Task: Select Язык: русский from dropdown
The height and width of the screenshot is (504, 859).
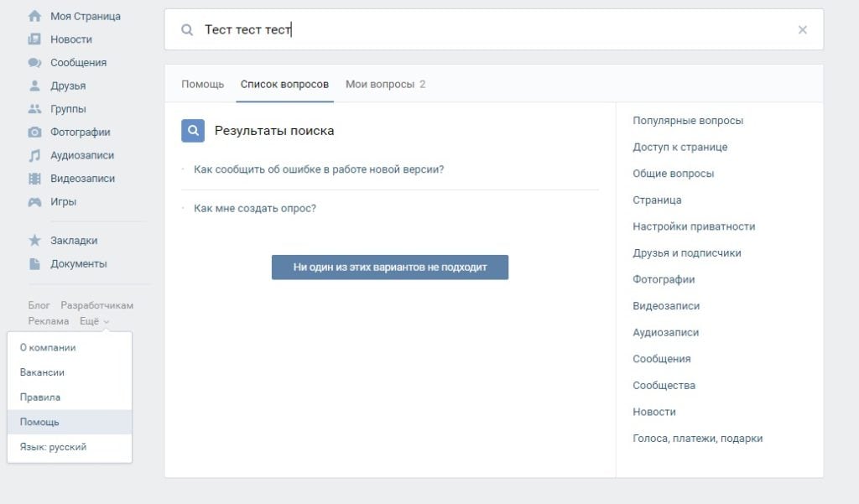Action: point(70,447)
